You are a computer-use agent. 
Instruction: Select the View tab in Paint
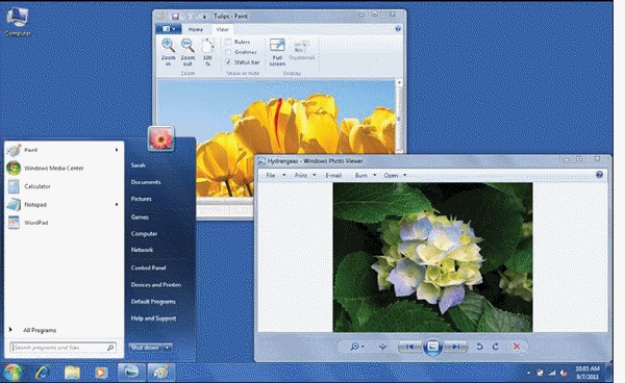(222, 29)
